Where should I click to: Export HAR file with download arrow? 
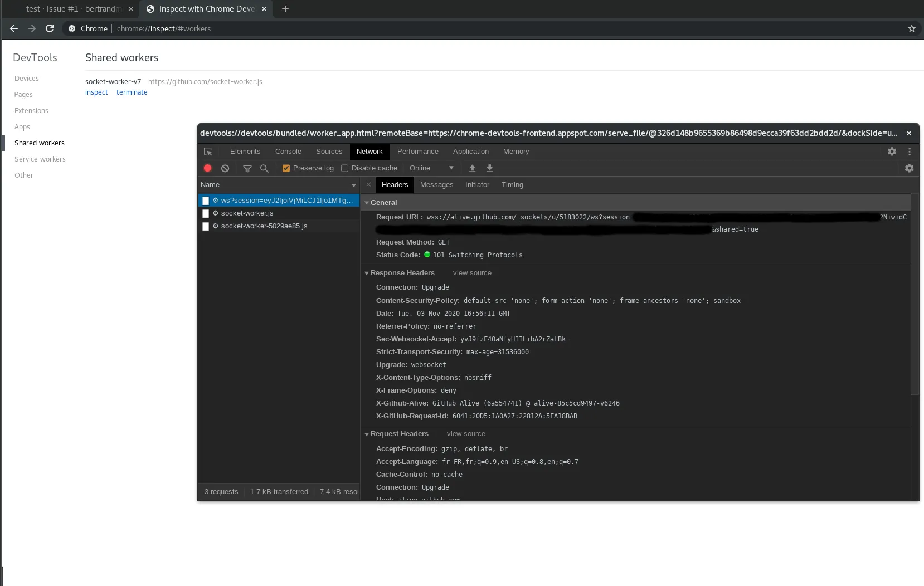tap(490, 168)
